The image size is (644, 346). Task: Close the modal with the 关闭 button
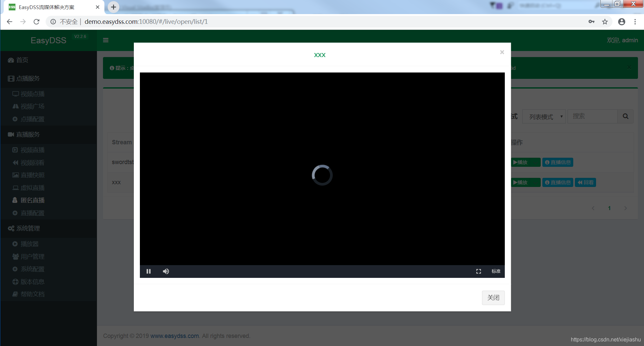click(493, 298)
